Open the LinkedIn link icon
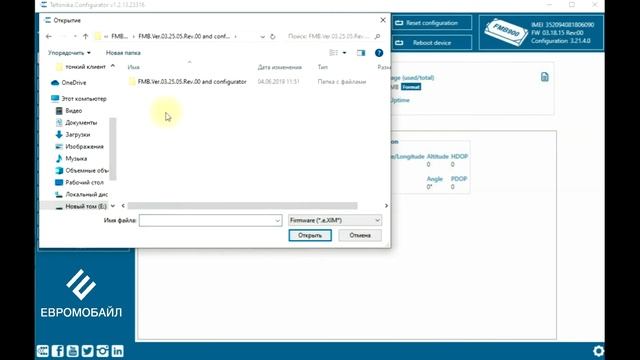Image resolution: width=640 pixels, height=360 pixels. click(118, 351)
